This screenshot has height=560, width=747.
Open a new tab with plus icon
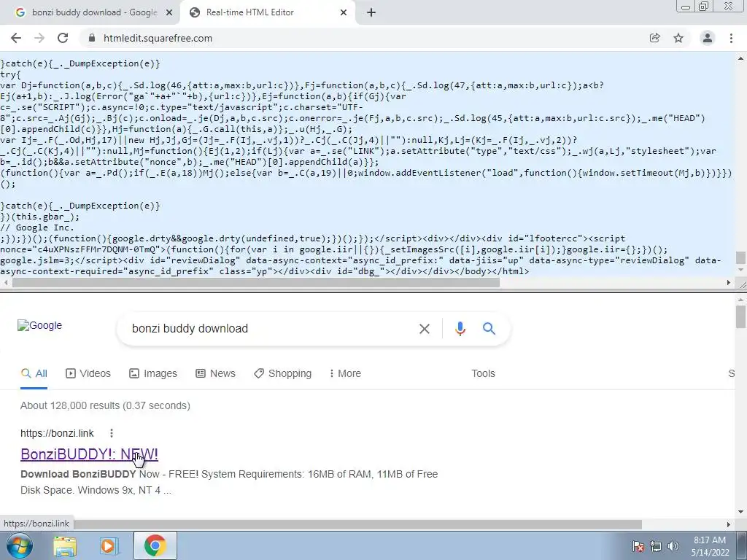click(371, 12)
